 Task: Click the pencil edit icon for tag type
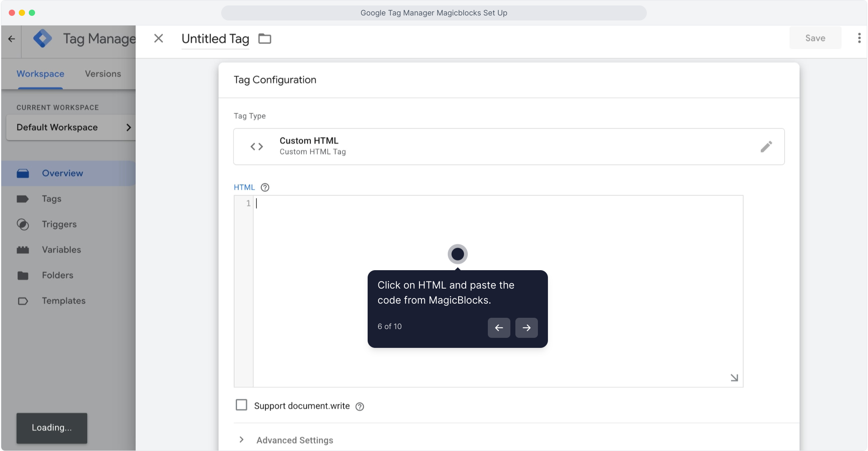pyautogui.click(x=766, y=147)
